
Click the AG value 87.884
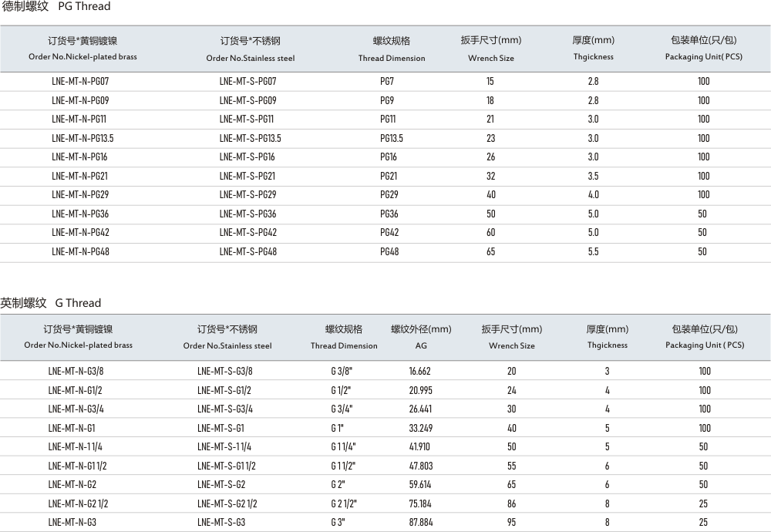tap(419, 523)
